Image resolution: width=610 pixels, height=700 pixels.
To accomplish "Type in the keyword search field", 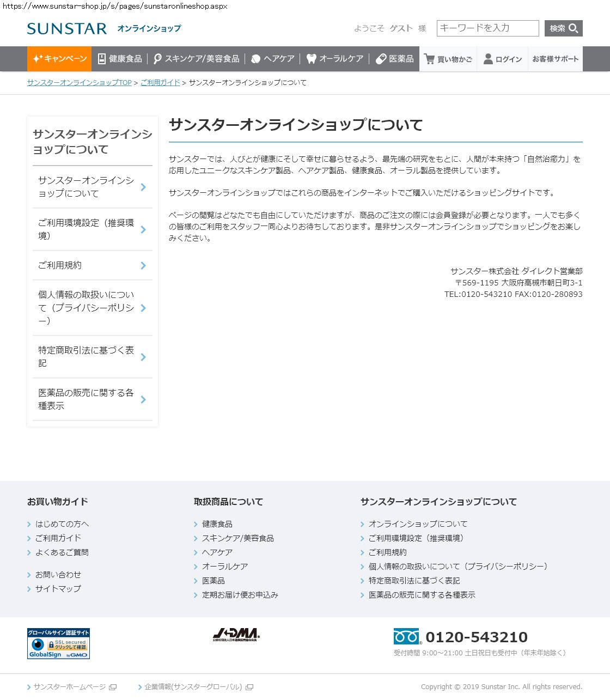I will 487,28.
